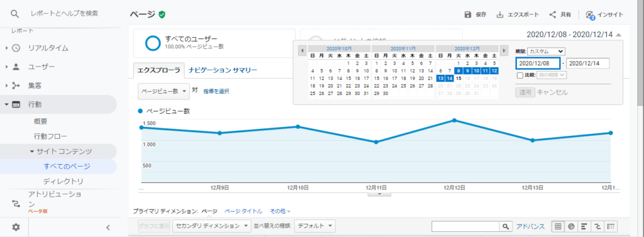The width and height of the screenshot is (644, 237).
Task: Open the Insights (インサイト) icon
Action: point(590,15)
